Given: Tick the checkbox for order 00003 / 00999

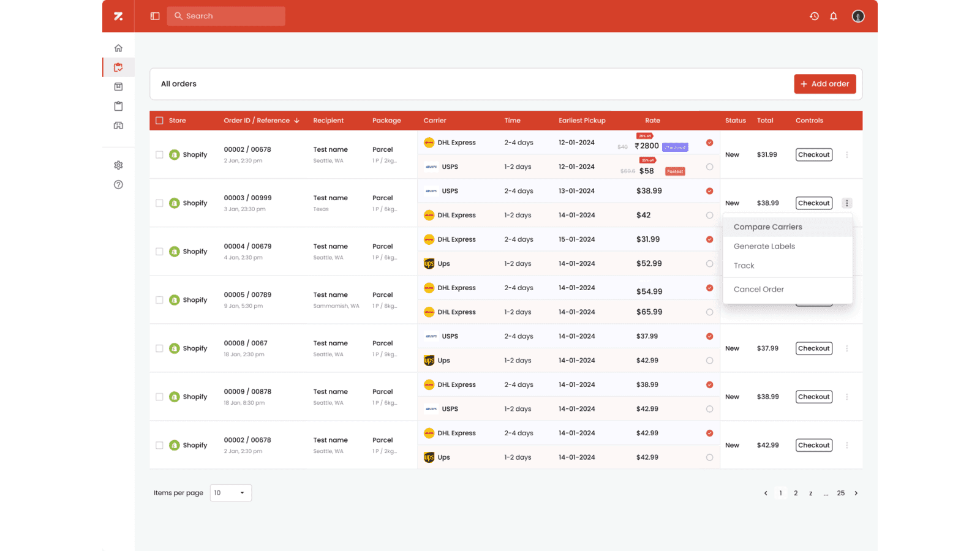Looking at the screenshot, I should tap(159, 203).
